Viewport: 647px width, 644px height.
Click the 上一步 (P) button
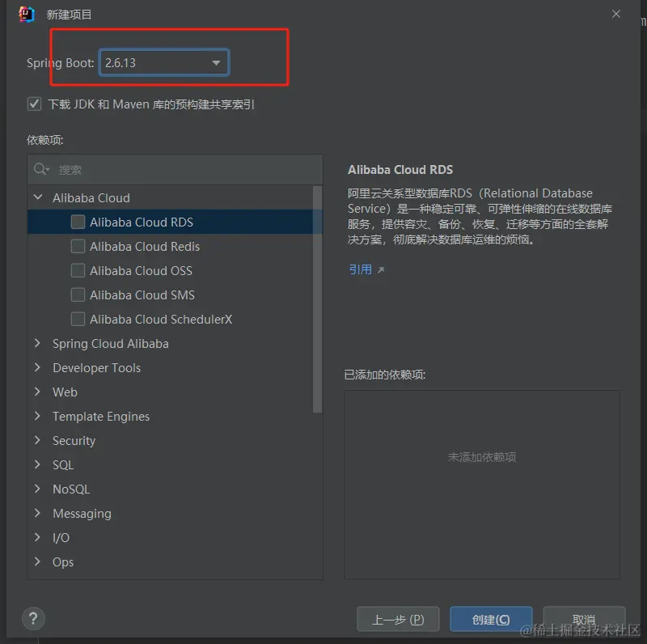point(398,619)
